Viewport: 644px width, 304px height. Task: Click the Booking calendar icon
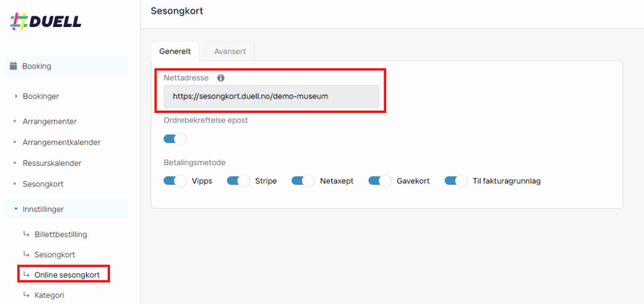pyautogui.click(x=14, y=66)
